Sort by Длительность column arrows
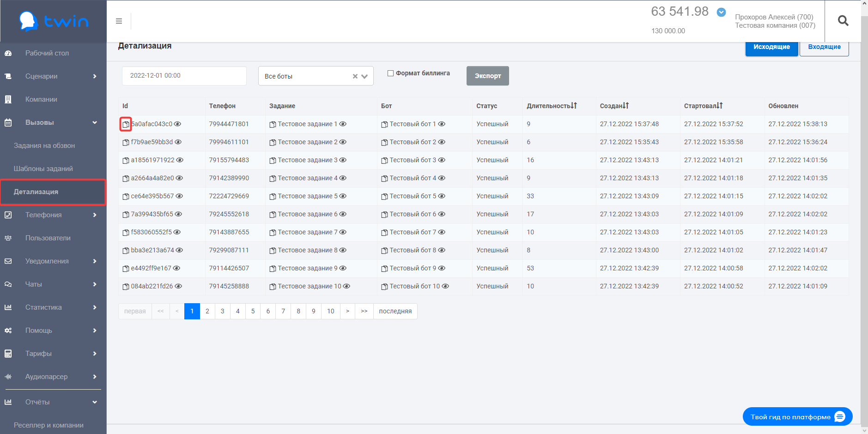The image size is (868, 434). [x=574, y=106]
